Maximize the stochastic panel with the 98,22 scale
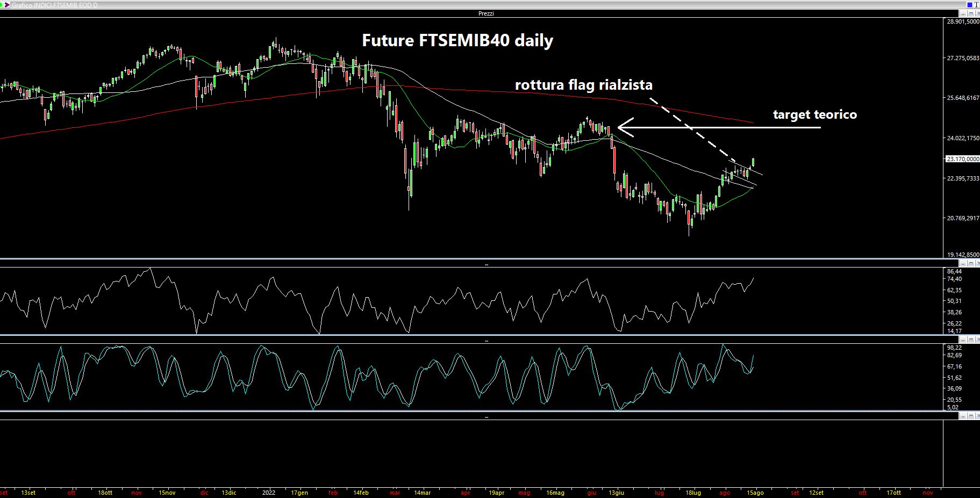This screenshot has width=980, height=498. pyautogui.click(x=971, y=340)
